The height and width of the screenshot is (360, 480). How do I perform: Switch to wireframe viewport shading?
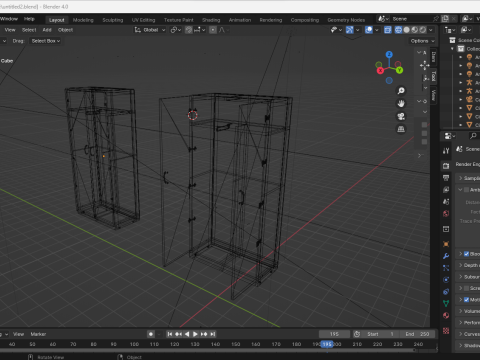pyautogui.click(x=398, y=30)
